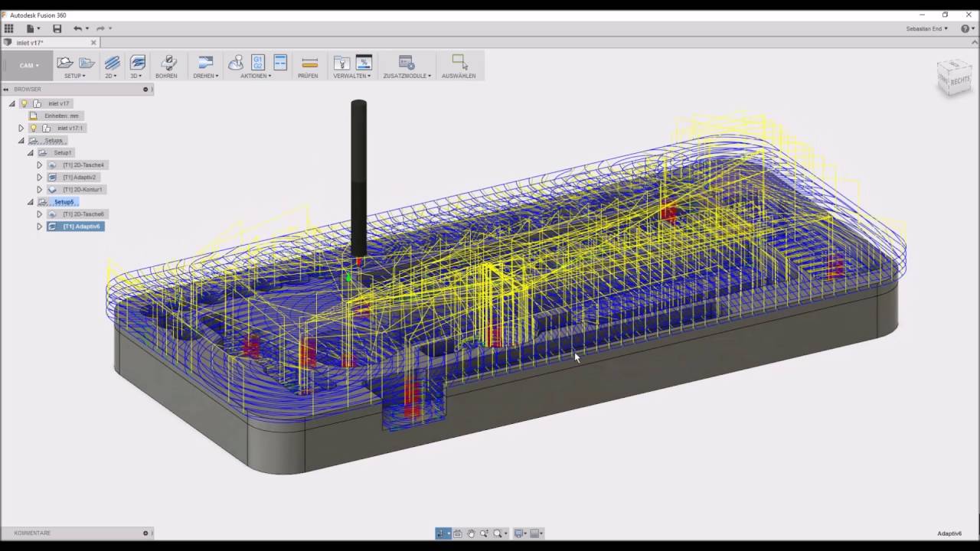Open the VERWALTEN menu
This screenshot has height=551, width=980.
[x=352, y=76]
